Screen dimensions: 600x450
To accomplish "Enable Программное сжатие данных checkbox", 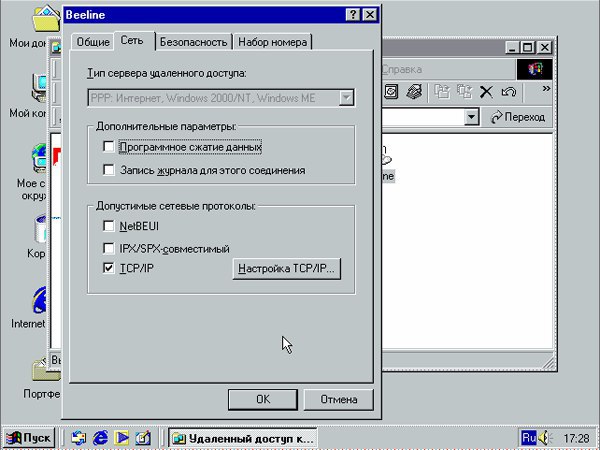I will pyautogui.click(x=109, y=147).
